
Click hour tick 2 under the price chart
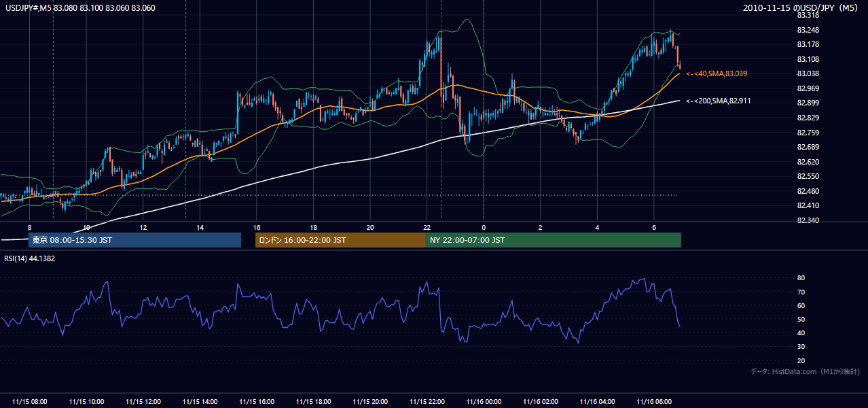coord(541,227)
